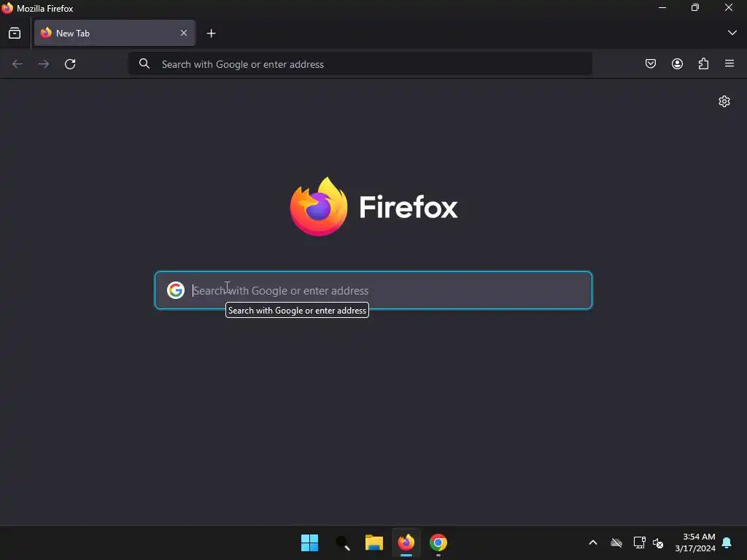This screenshot has height=560, width=747.
Task: Open the Extensions puzzle icon
Action: click(x=703, y=64)
